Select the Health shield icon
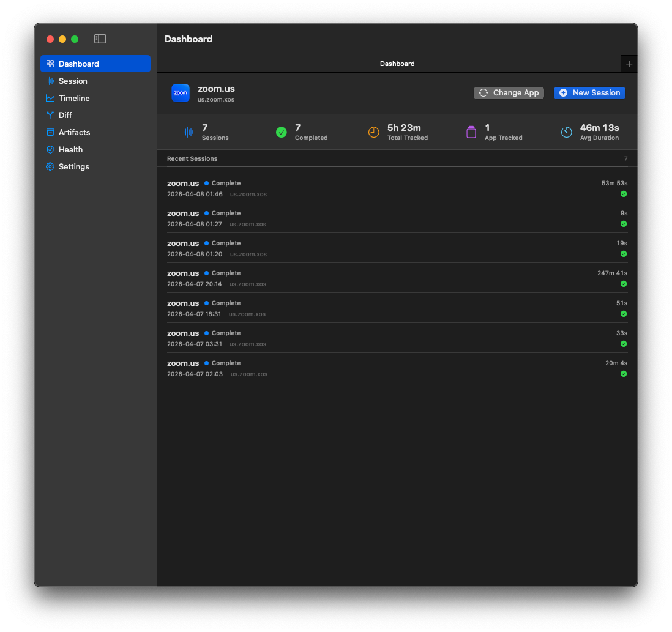The width and height of the screenshot is (672, 632). pyautogui.click(x=50, y=149)
